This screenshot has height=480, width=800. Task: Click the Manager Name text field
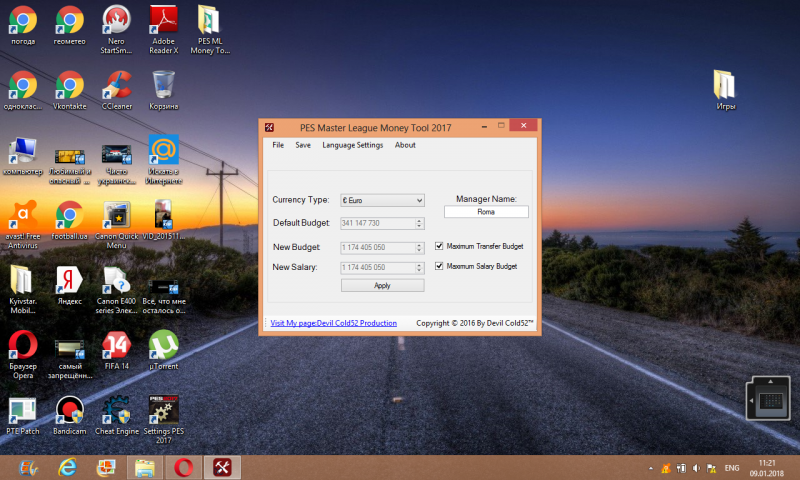[x=486, y=212]
